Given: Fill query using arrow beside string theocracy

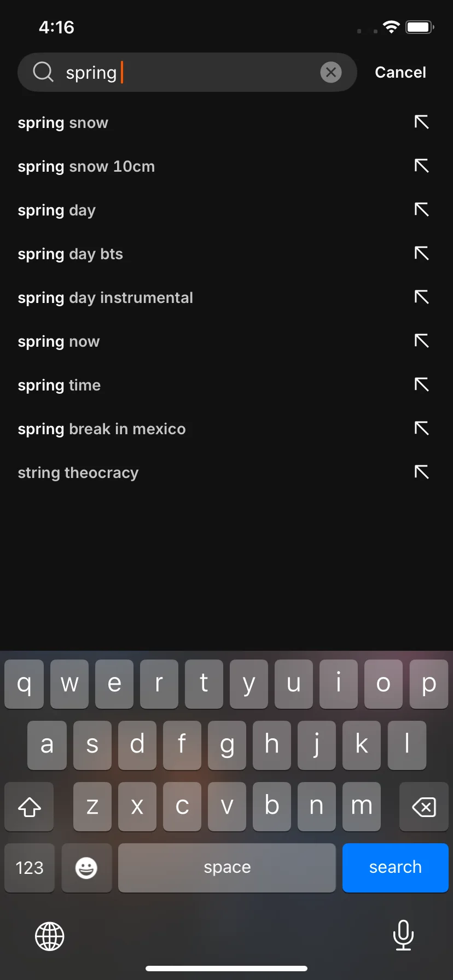Looking at the screenshot, I should pyautogui.click(x=421, y=472).
